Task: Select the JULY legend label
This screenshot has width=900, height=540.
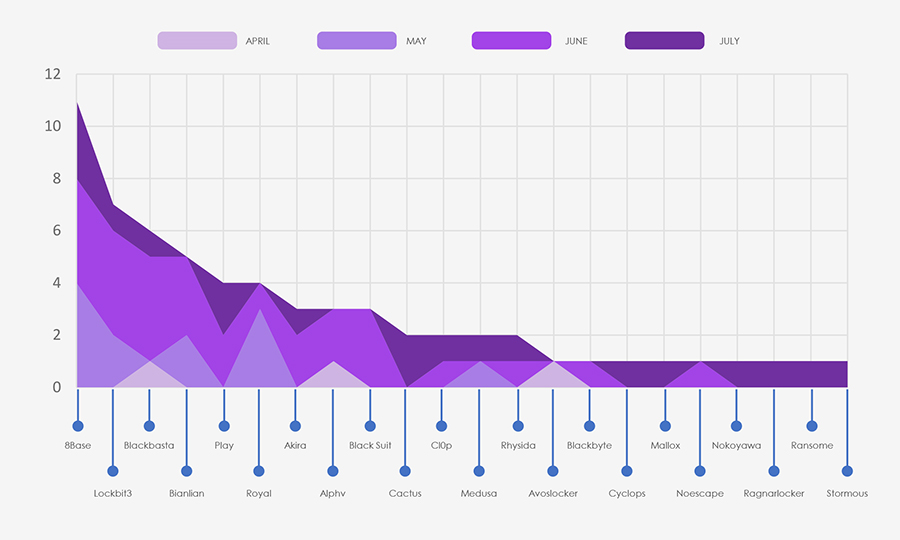Action: click(730, 41)
